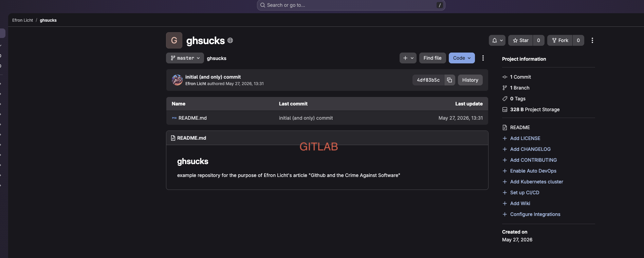Open the fork count 0 link
This screenshot has height=258, width=644.
(578, 40)
